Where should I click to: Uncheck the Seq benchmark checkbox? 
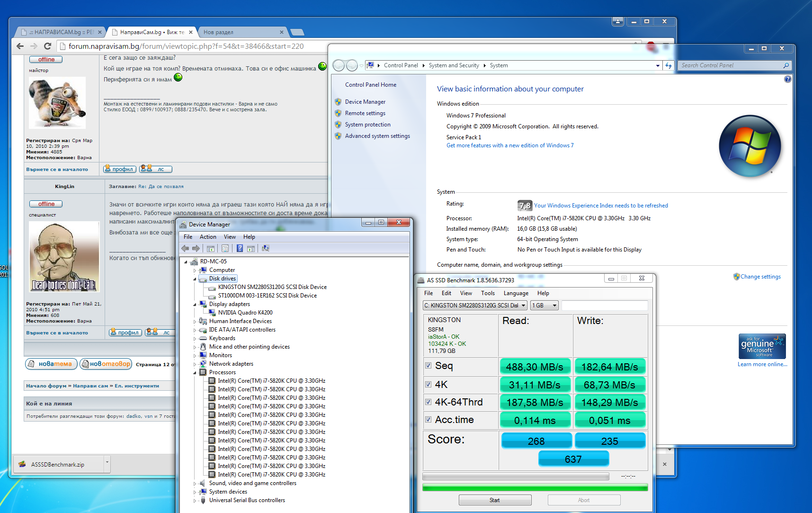point(428,366)
